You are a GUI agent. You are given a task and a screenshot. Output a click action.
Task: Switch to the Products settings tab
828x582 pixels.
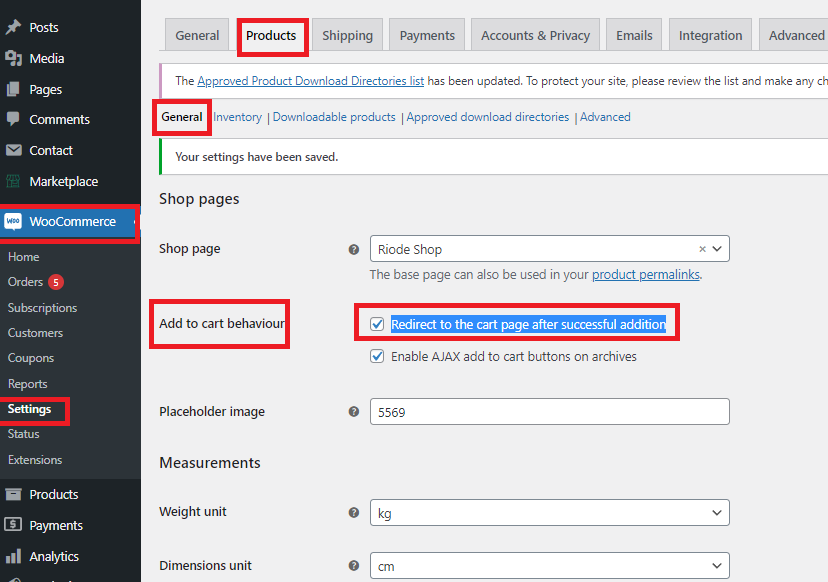(271, 35)
